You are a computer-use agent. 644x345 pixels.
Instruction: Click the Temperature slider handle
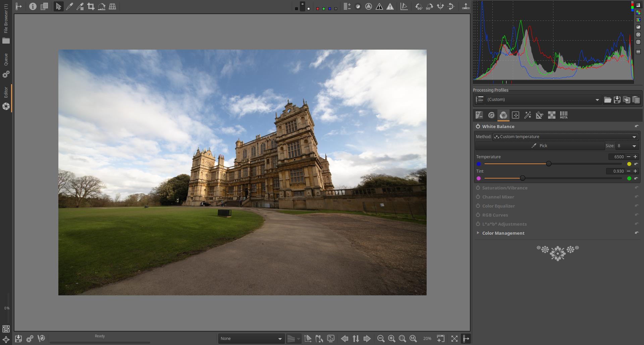click(549, 164)
